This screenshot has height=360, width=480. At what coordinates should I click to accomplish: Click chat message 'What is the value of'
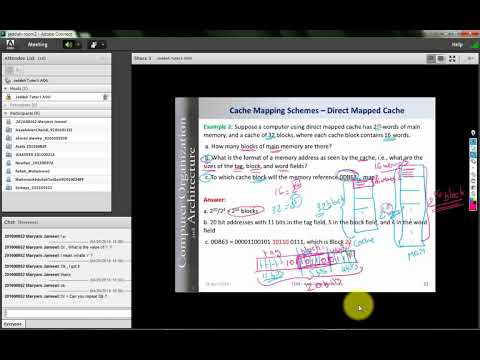[58, 247]
